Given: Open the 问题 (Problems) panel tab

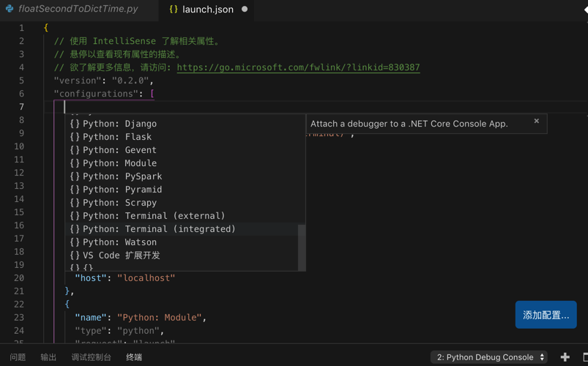Looking at the screenshot, I should coord(18,357).
